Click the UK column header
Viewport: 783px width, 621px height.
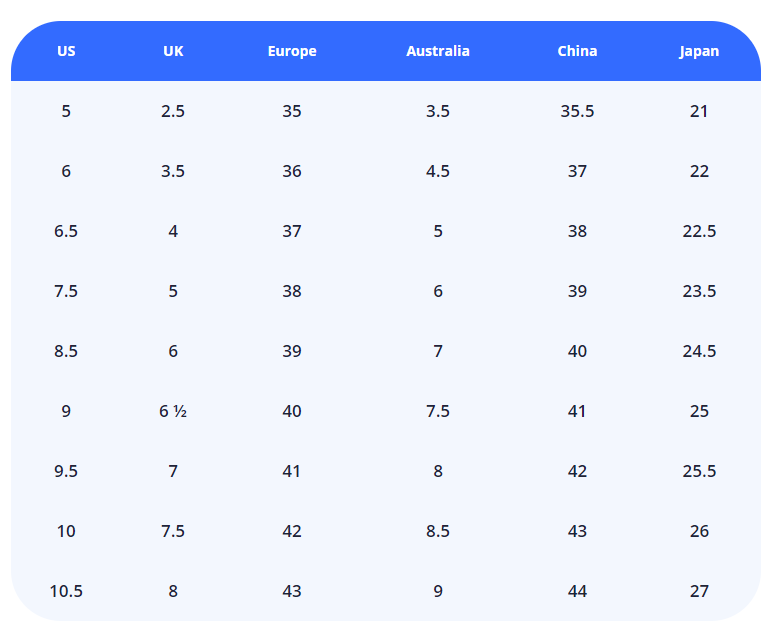(x=173, y=51)
